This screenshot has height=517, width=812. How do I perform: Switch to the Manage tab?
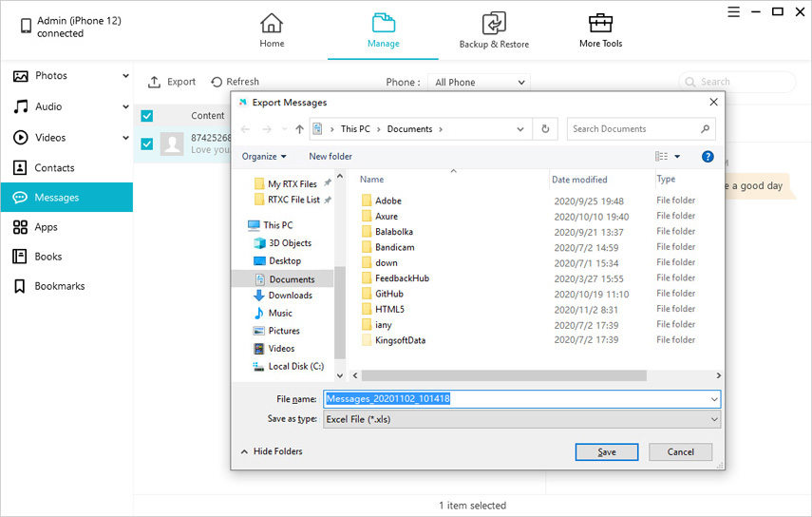(384, 30)
